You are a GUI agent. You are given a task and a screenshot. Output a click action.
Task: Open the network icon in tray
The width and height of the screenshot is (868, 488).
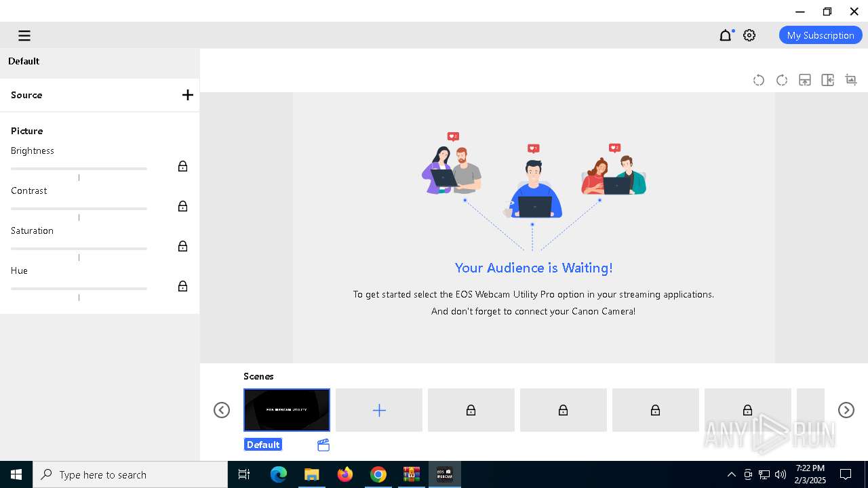click(x=764, y=474)
